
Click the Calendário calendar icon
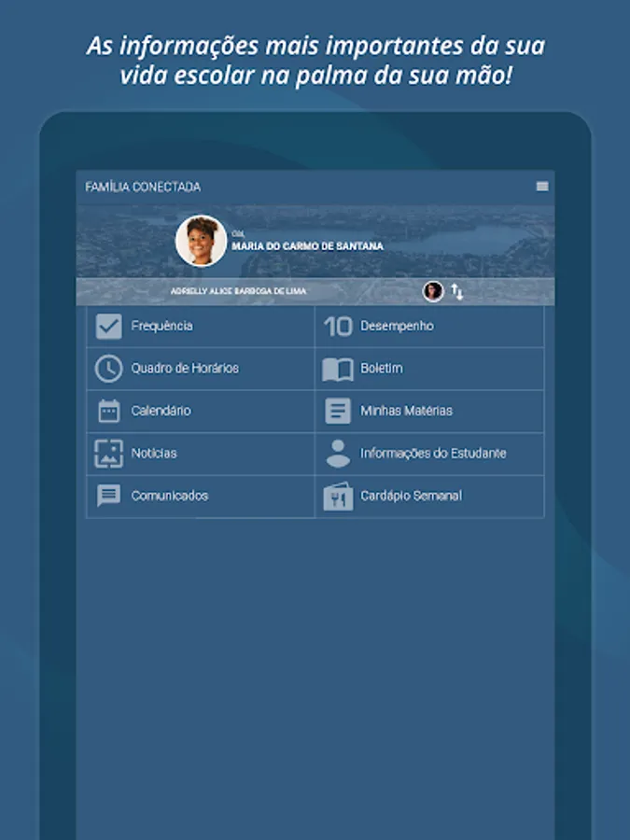[109, 411]
